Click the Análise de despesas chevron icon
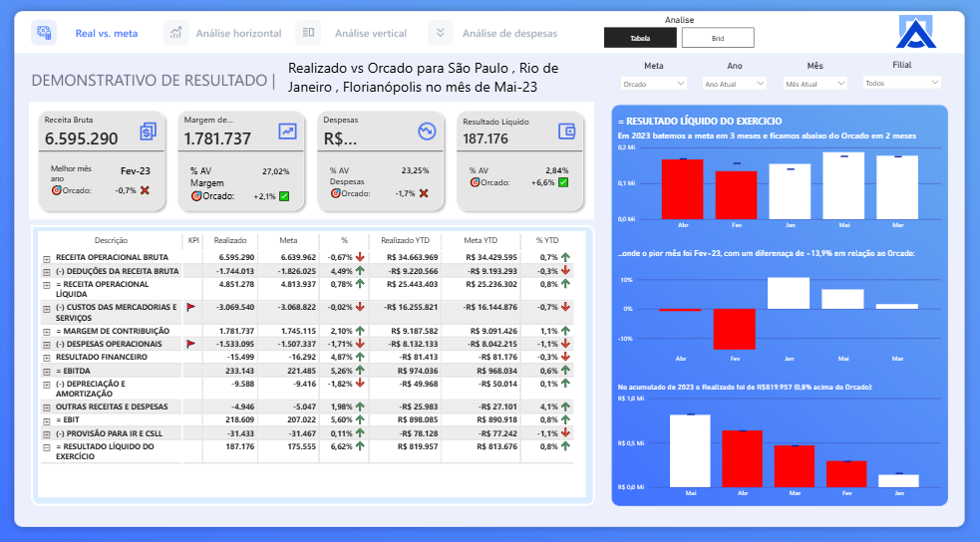This screenshot has height=542, width=980. tap(440, 33)
